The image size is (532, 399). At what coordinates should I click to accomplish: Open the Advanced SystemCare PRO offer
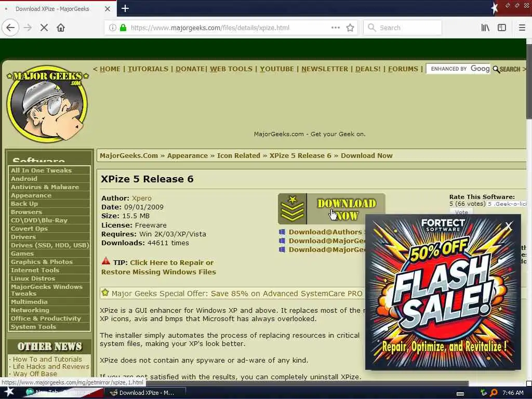click(x=237, y=294)
